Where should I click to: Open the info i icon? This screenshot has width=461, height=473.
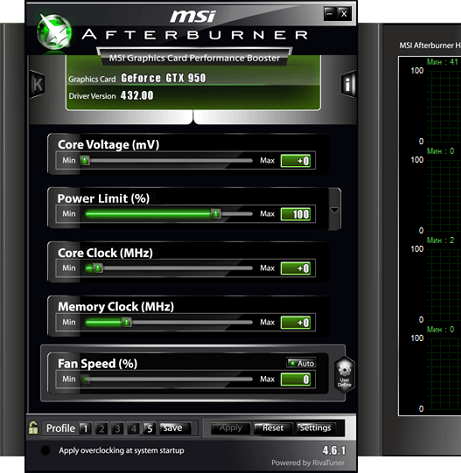point(348,84)
